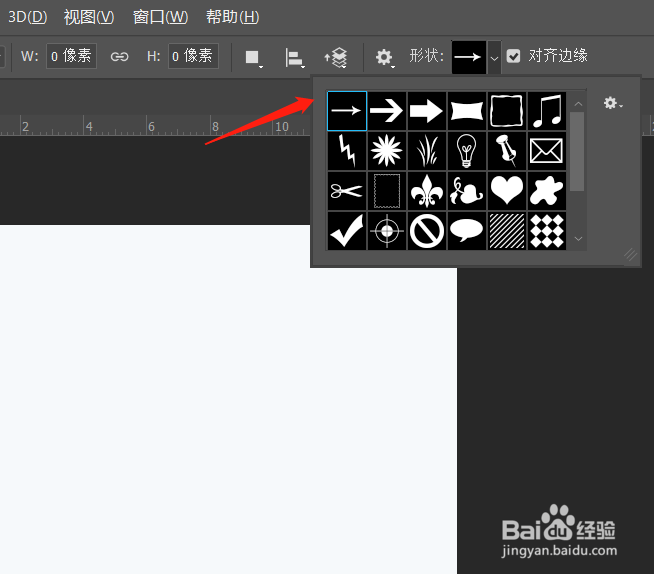Select the postage stamp frame shape
The image size is (654, 574).
pos(387,191)
